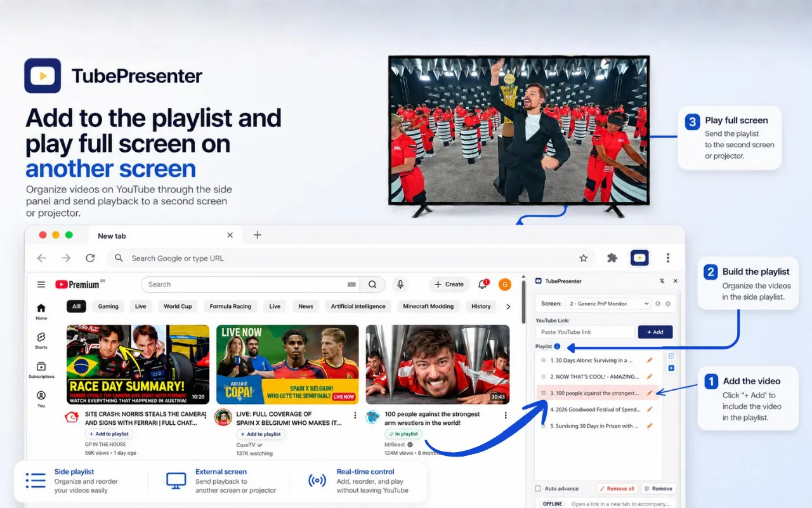
Task: Select the World Cup category chip
Action: [178, 306]
